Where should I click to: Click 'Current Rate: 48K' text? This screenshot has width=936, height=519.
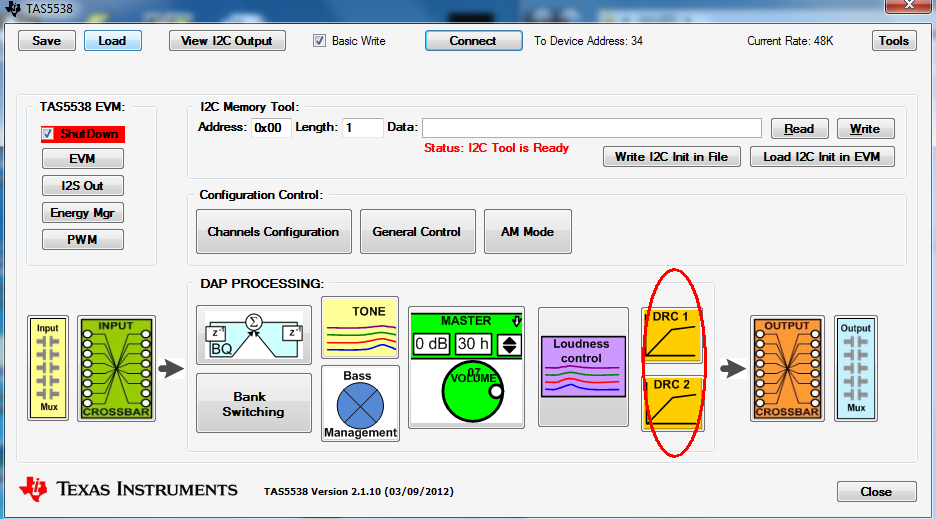pos(790,41)
